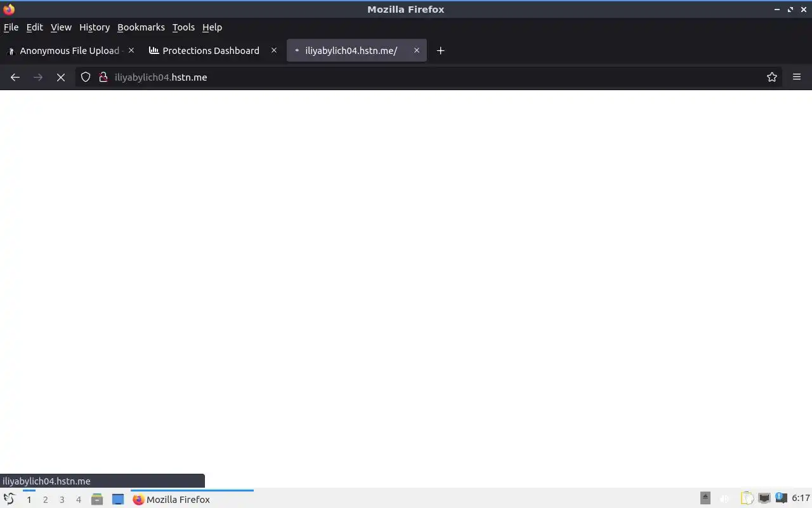Close the iliyabylich04.hstn.me tab
The height and width of the screenshot is (508, 812).
click(417, 50)
